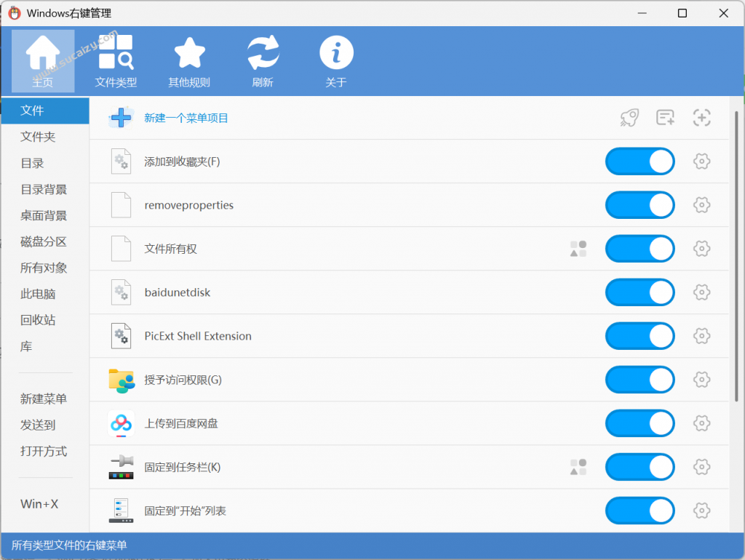Click the add-note icon beside the rocket
745x560 pixels.
pyautogui.click(x=665, y=118)
